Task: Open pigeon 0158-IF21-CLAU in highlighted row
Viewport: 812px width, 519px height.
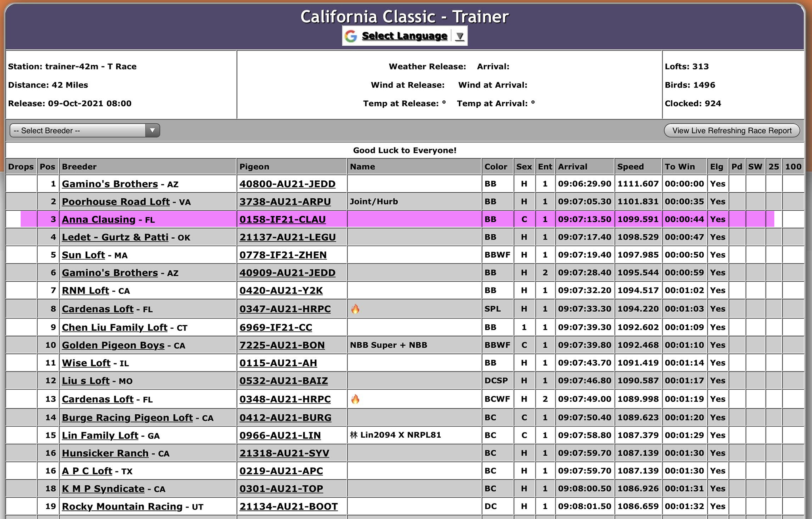Action: (x=282, y=219)
